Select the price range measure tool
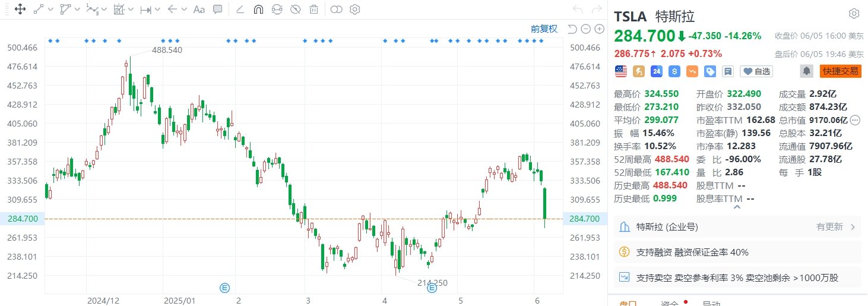This screenshot has height=306, width=868. tap(145, 10)
